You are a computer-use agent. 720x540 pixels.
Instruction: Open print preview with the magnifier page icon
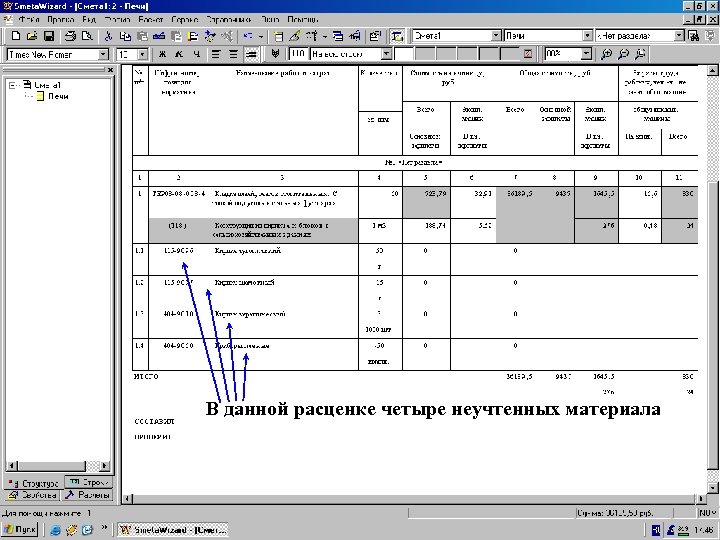tap(87, 36)
